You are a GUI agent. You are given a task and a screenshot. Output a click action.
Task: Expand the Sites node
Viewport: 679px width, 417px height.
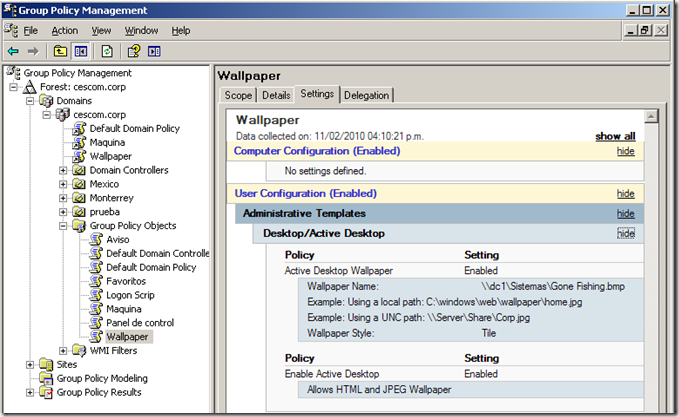pos(30,364)
